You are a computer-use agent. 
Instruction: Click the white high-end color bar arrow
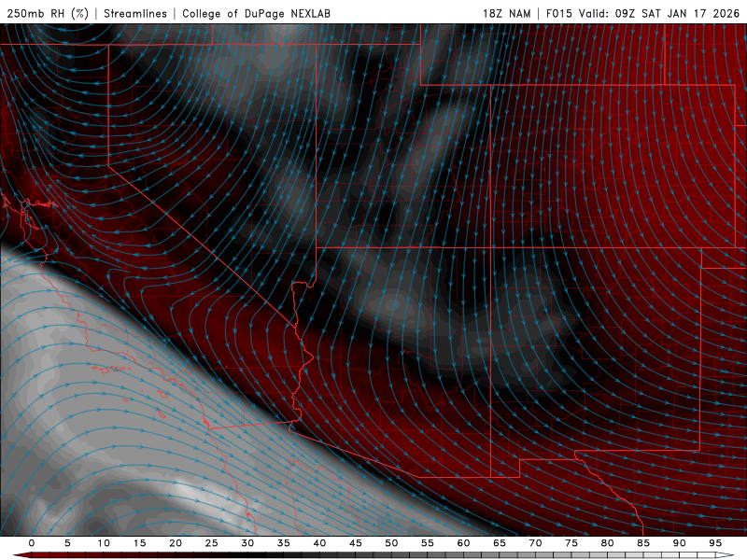[x=725, y=555]
